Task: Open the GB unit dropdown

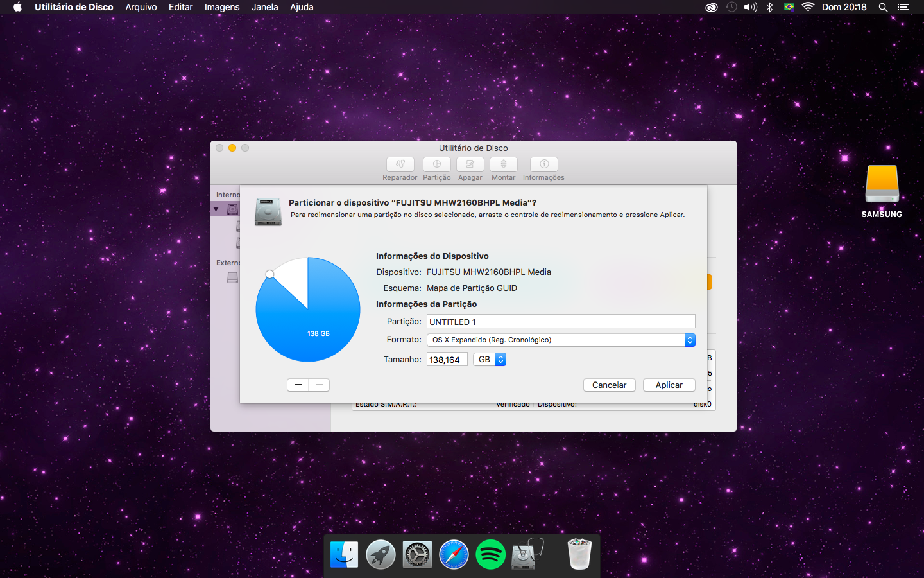Action: pyautogui.click(x=490, y=360)
